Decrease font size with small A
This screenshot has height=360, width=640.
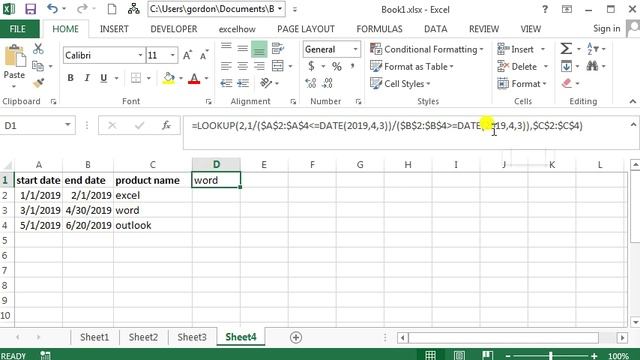204,55
